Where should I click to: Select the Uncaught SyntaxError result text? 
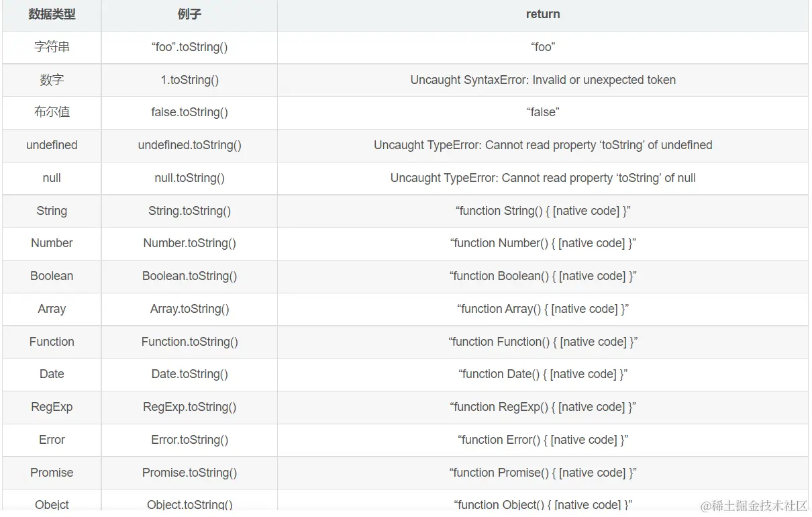tap(542, 79)
